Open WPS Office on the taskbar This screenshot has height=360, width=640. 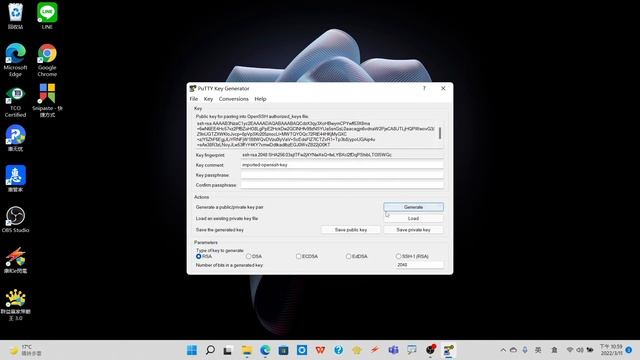320,350
